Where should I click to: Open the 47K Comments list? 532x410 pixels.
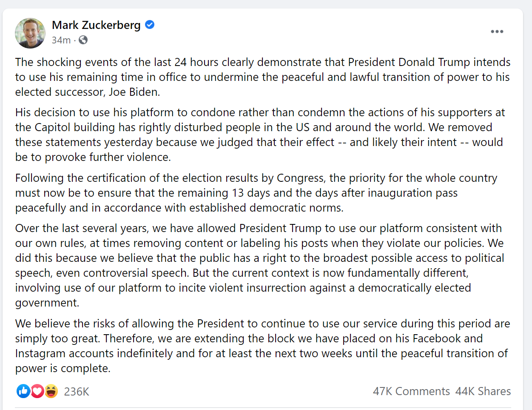point(411,391)
